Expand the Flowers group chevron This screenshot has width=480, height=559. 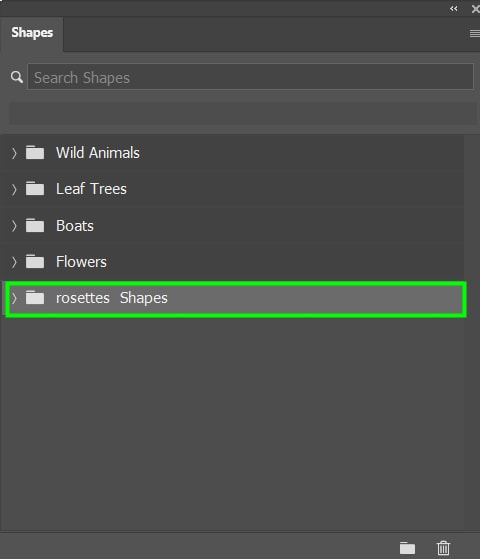click(14, 262)
